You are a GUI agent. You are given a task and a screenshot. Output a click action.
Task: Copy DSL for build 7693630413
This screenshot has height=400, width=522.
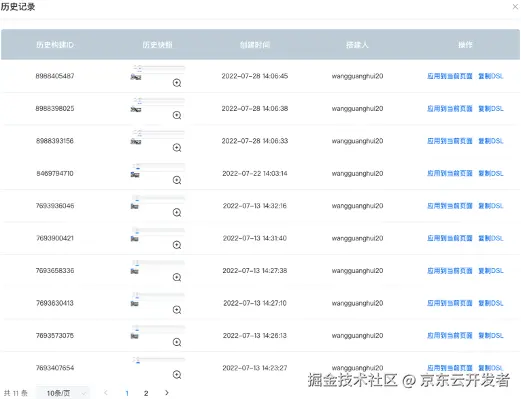pyautogui.click(x=491, y=303)
